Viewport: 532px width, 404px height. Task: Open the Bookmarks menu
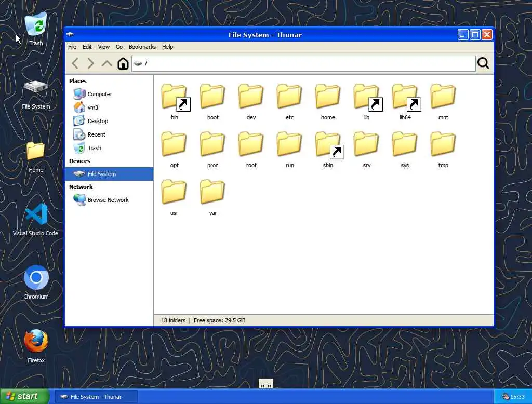click(142, 47)
